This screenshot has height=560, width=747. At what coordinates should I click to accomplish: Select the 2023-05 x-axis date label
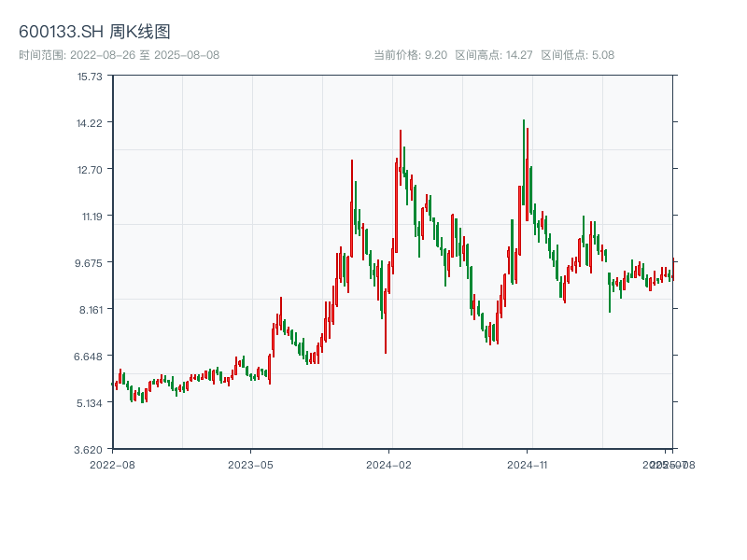click(x=250, y=464)
